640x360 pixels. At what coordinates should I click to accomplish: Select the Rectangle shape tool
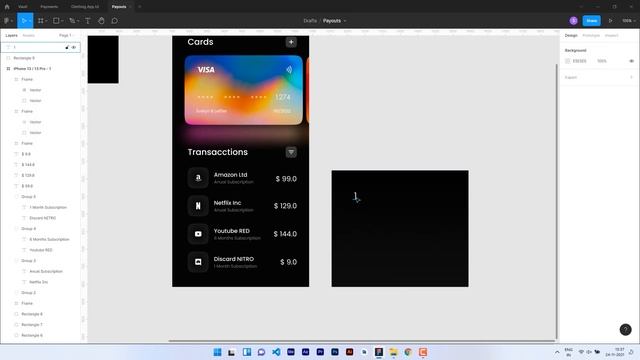tap(56, 21)
